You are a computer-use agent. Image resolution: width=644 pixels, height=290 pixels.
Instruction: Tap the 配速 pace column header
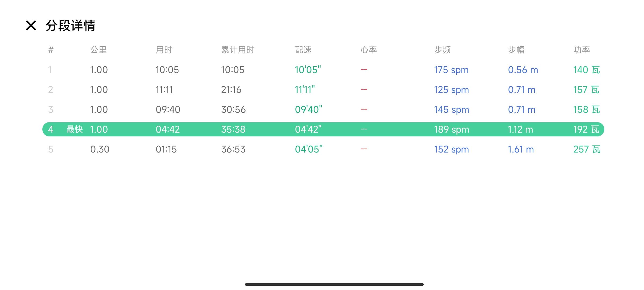click(x=303, y=50)
